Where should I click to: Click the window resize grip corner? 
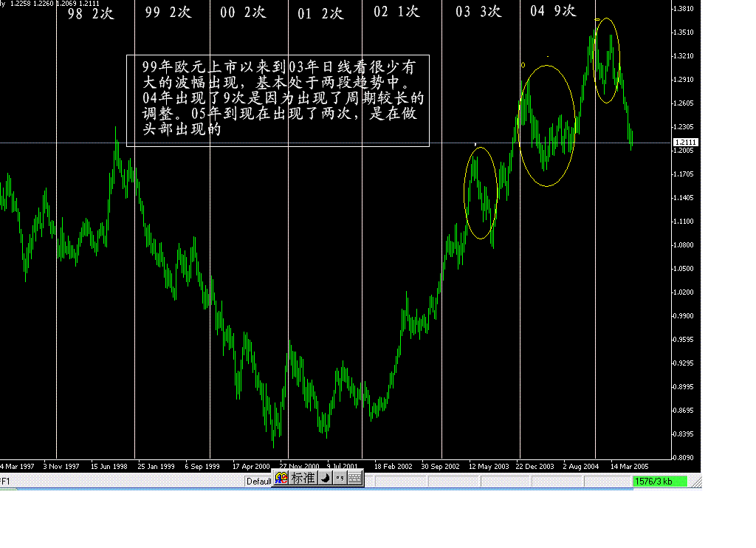point(697,482)
